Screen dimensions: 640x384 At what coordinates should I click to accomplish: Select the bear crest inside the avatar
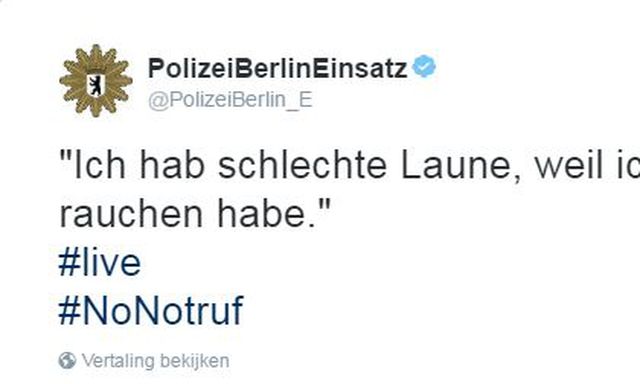[96, 85]
